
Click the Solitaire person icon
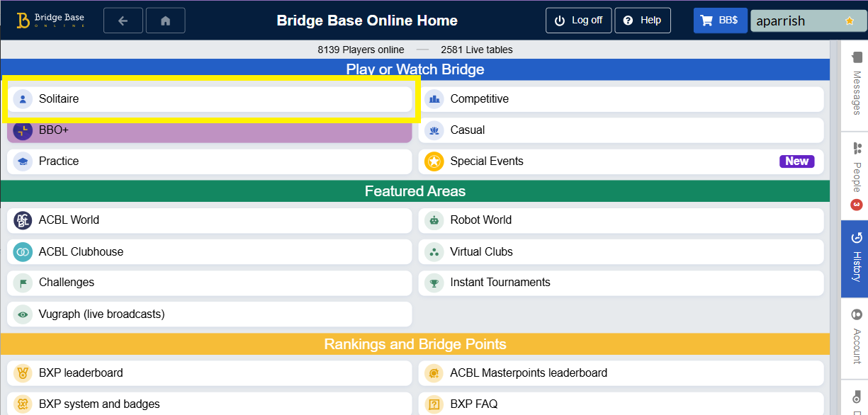23,99
